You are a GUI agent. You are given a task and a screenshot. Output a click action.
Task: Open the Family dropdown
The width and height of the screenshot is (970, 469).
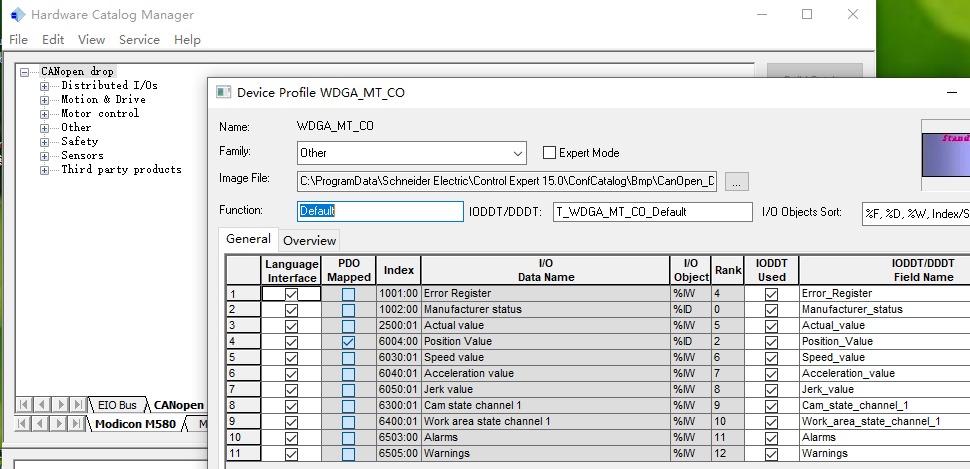(x=518, y=153)
